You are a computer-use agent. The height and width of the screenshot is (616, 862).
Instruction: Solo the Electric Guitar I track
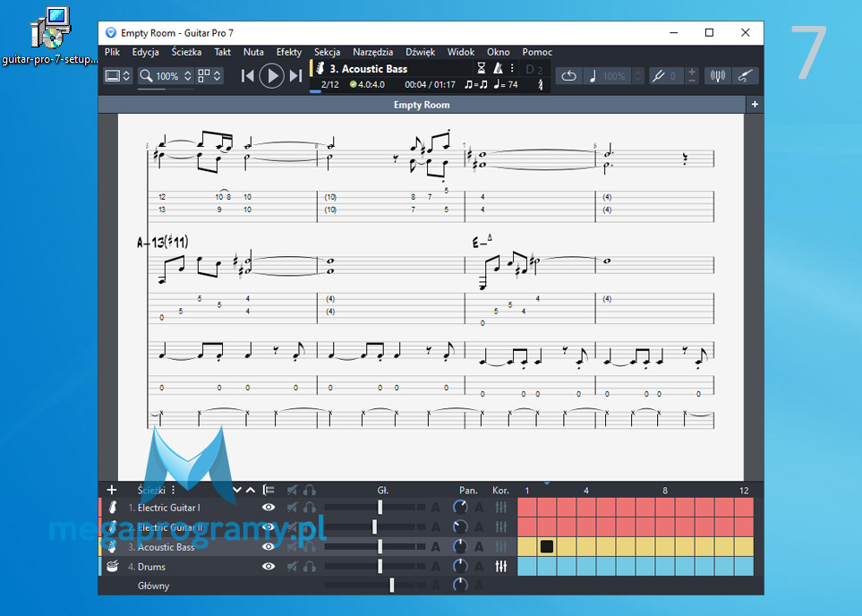(310, 507)
